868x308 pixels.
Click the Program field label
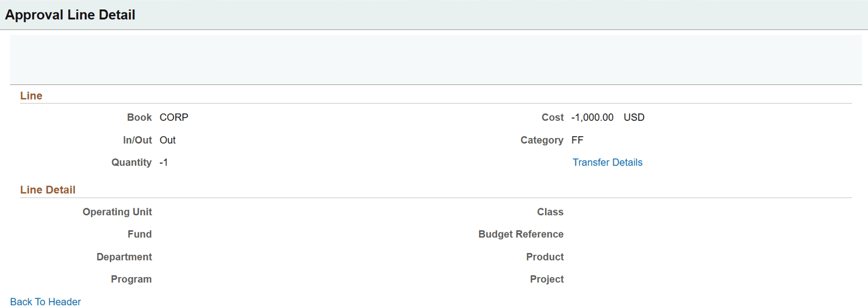click(x=131, y=279)
